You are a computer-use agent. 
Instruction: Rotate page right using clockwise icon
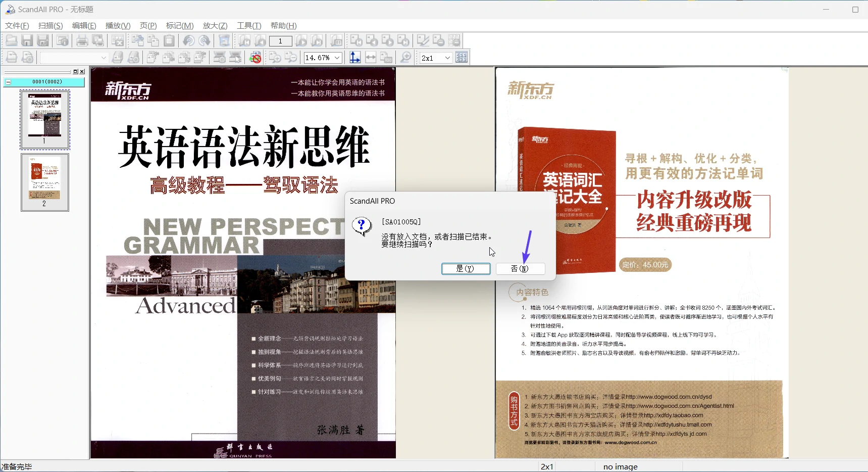tap(205, 41)
